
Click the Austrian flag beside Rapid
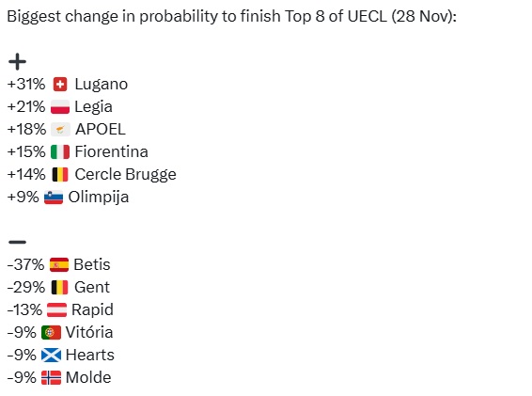tap(56, 310)
